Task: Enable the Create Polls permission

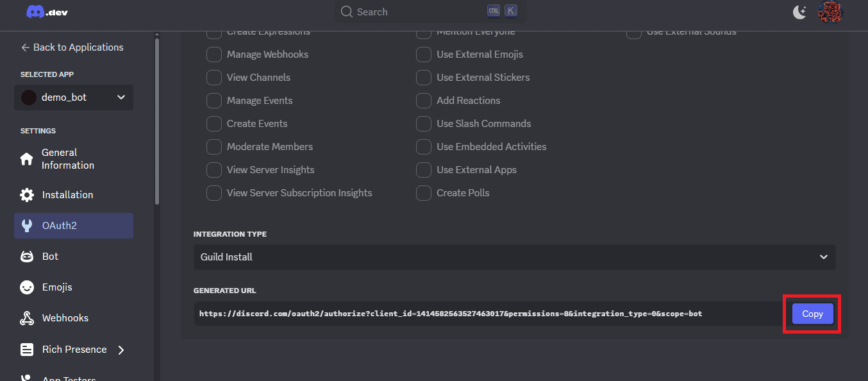Action: 424,193
